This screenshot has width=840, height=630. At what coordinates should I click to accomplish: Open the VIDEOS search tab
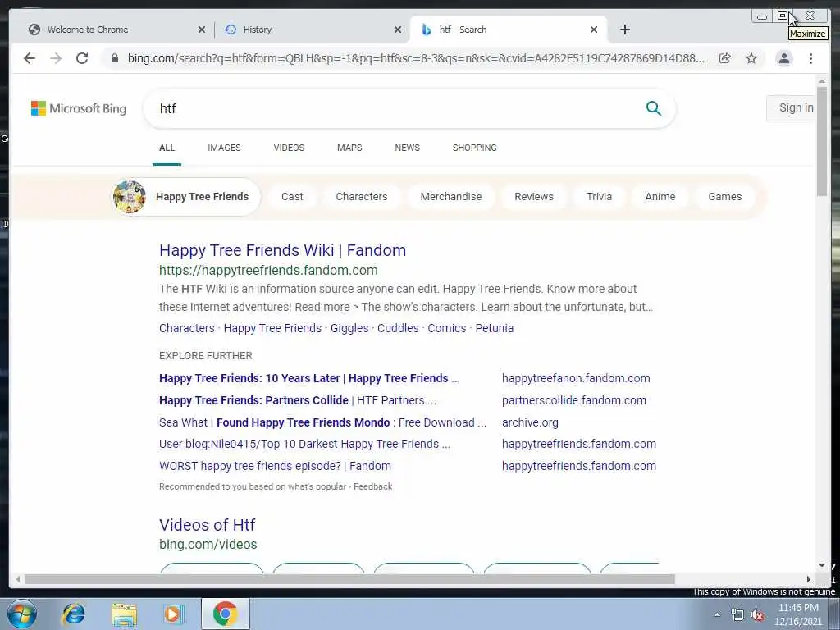(x=289, y=148)
